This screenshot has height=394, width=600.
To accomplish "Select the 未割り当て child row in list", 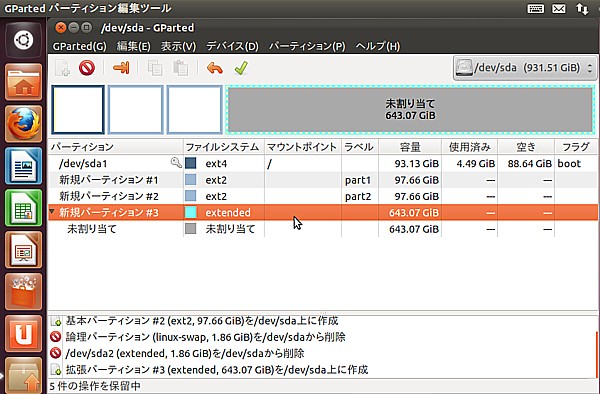I will tap(323, 229).
